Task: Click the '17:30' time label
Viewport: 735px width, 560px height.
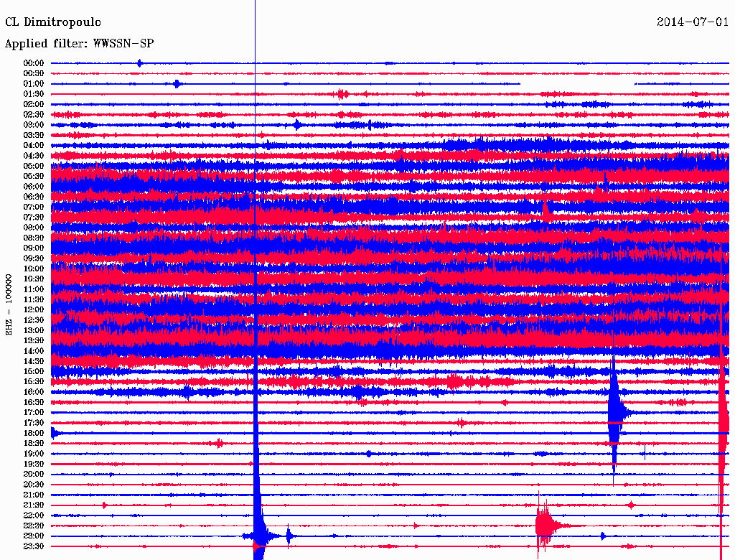Action: pos(34,423)
